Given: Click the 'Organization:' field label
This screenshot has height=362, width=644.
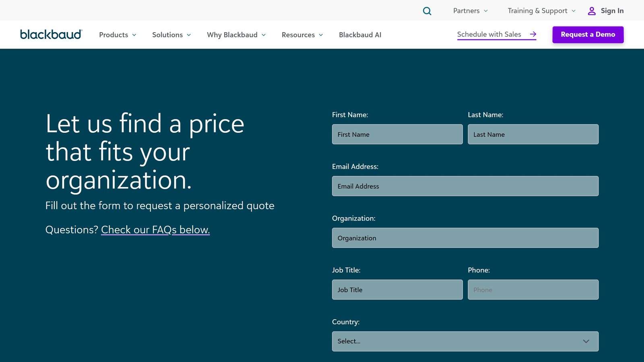Looking at the screenshot, I should (354, 218).
